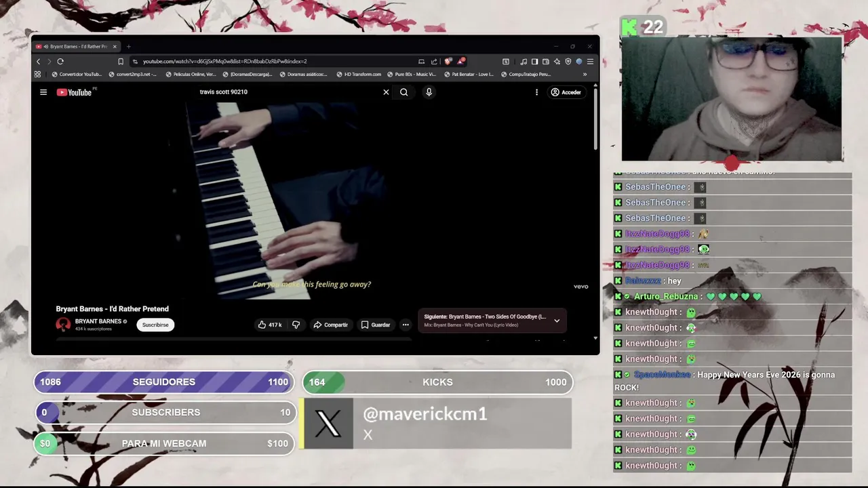The image size is (868, 488).
Task: Click the KICKS progress bar
Action: click(437, 382)
